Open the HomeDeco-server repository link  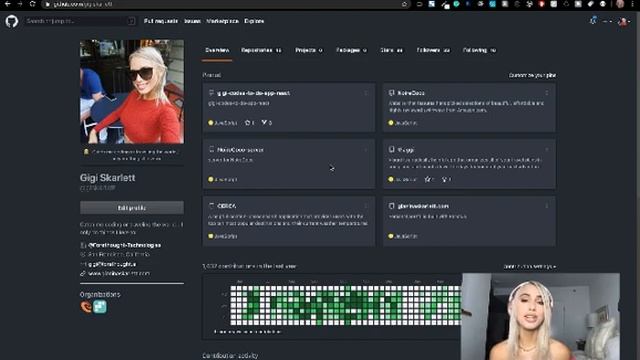[x=240, y=150]
